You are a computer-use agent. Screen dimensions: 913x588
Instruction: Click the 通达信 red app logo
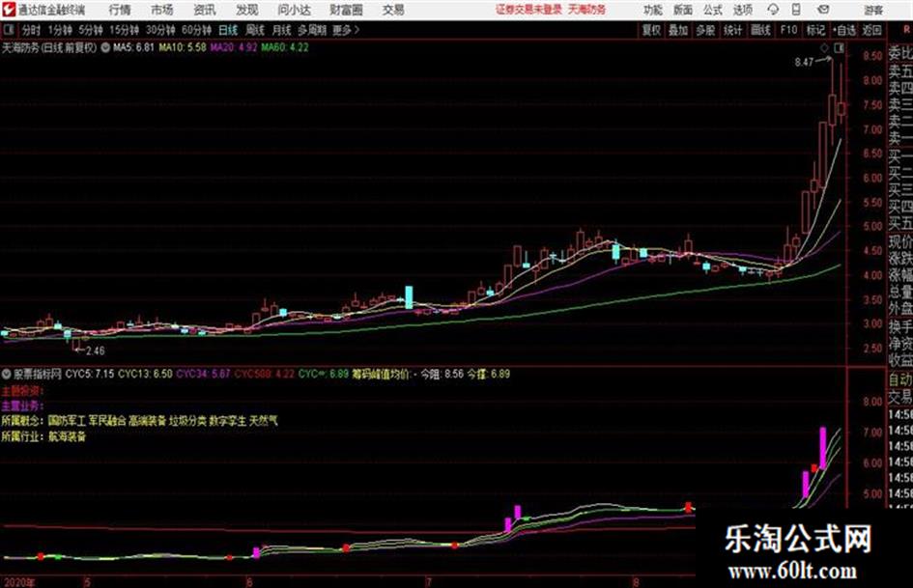[x=8, y=10]
